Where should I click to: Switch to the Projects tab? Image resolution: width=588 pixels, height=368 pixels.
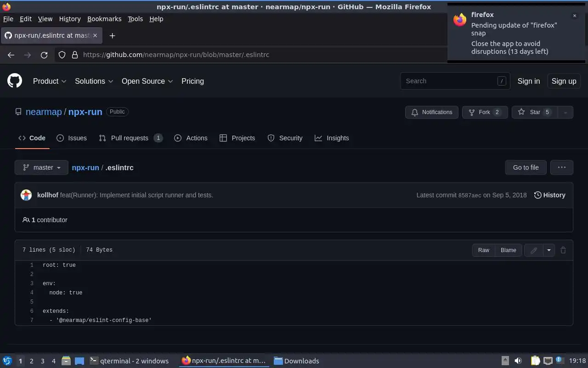[237, 138]
